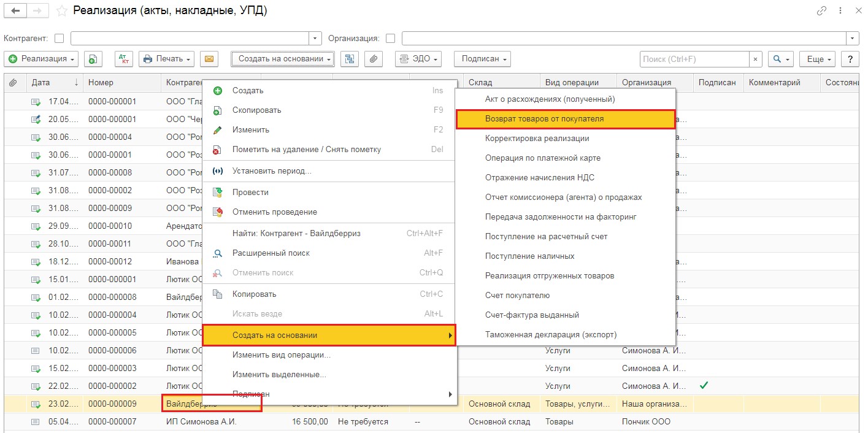This screenshot has height=433, width=868.
Task: Choose Провести in the context menu
Action: pos(329,193)
